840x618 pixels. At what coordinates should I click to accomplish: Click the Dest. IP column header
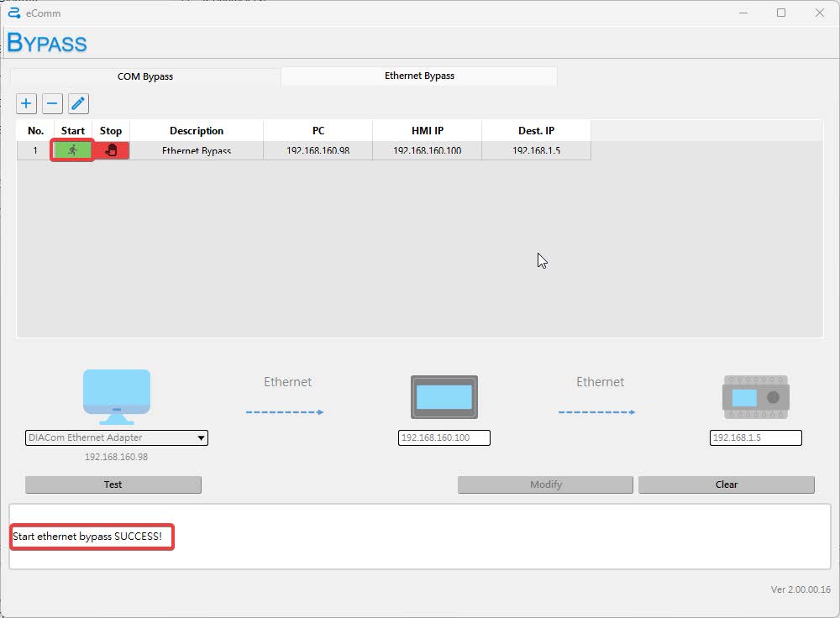536,131
